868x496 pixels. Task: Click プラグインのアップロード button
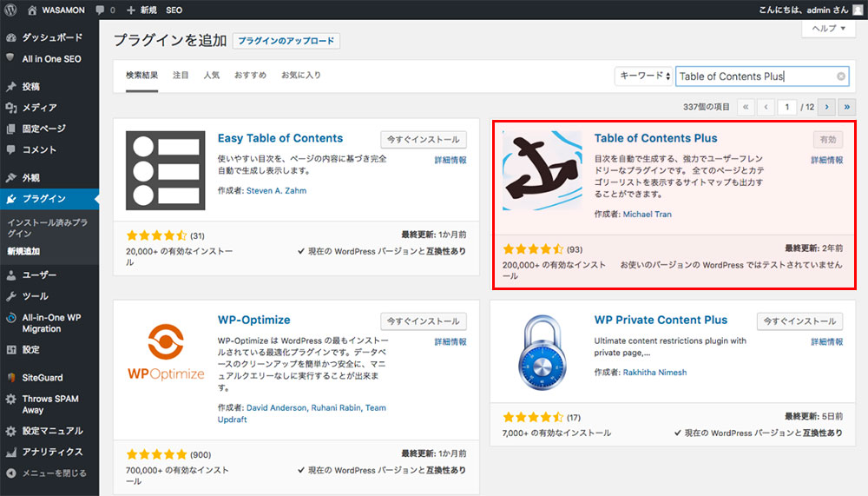point(286,41)
